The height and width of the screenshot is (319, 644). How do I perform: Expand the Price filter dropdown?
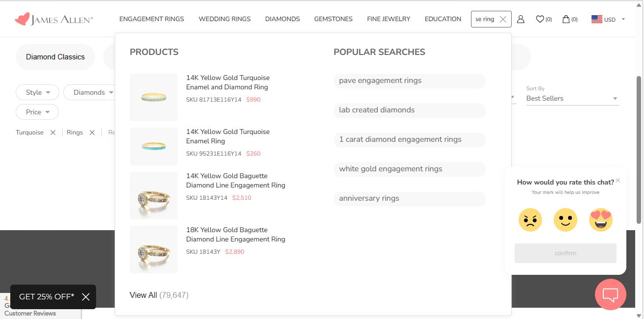(37, 112)
